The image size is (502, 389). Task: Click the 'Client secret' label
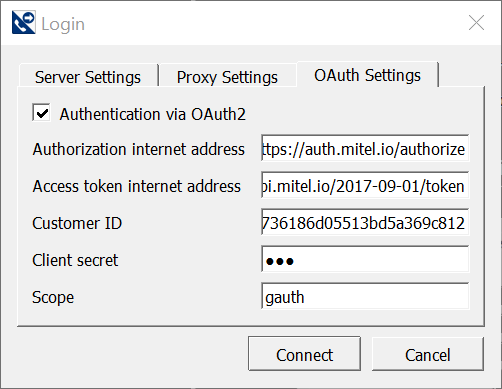[75, 260]
